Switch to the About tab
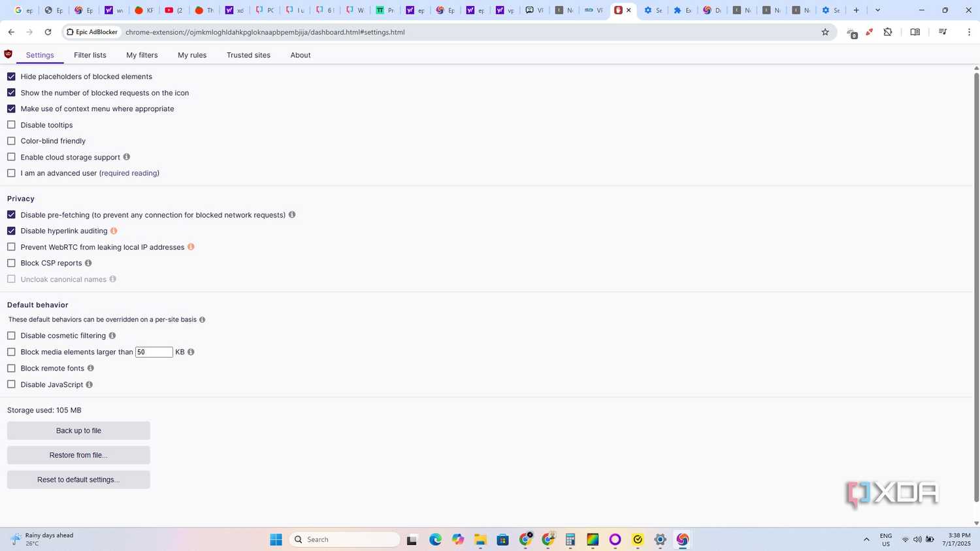Screen dimensions: 980x551 tap(301, 55)
